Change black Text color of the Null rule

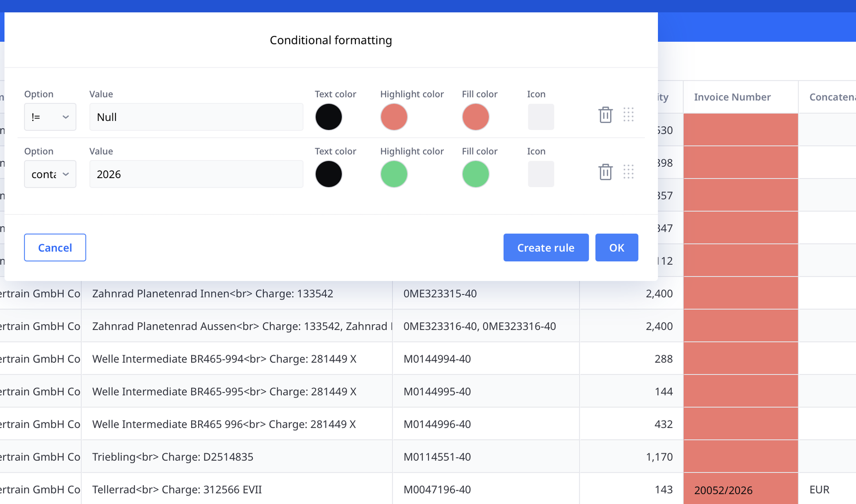point(328,117)
